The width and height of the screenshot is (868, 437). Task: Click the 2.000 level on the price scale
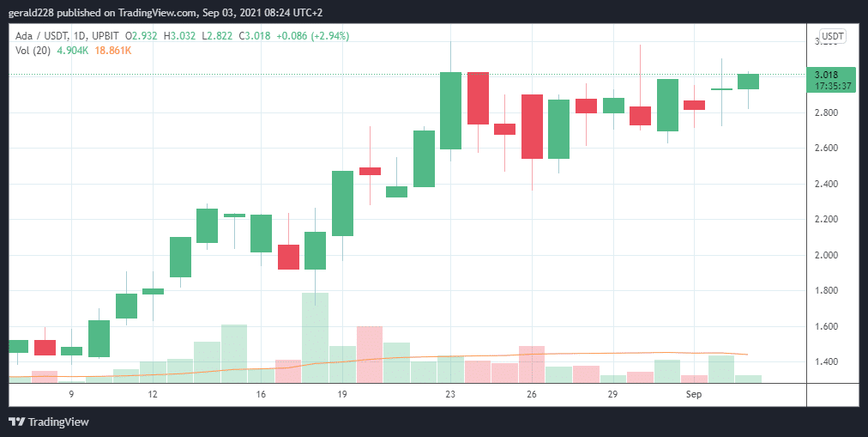pyautogui.click(x=826, y=255)
